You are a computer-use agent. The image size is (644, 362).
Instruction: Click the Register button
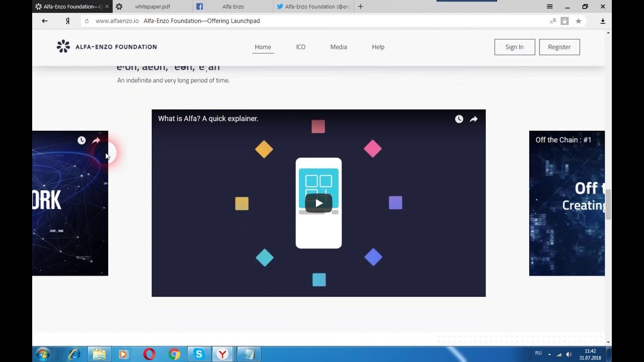[x=559, y=47]
